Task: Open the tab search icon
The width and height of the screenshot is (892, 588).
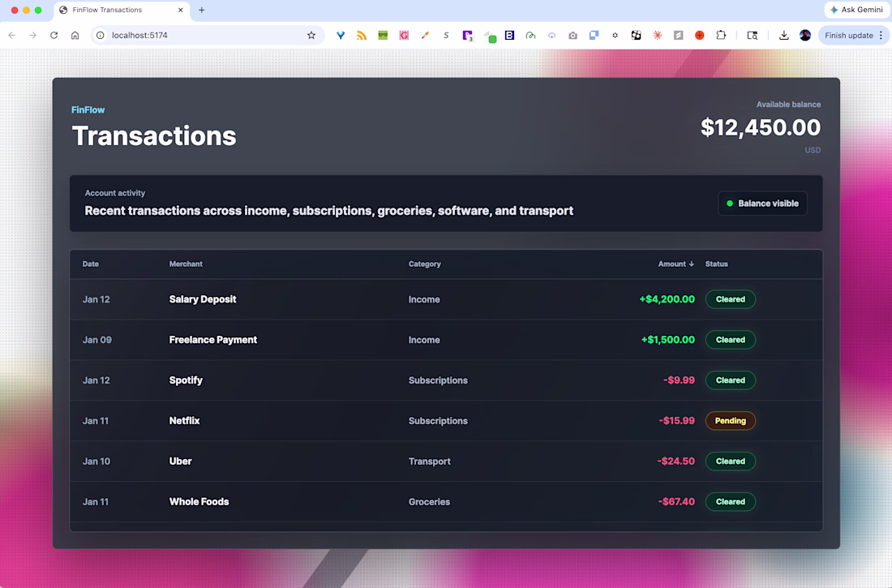Action: click(x=752, y=36)
